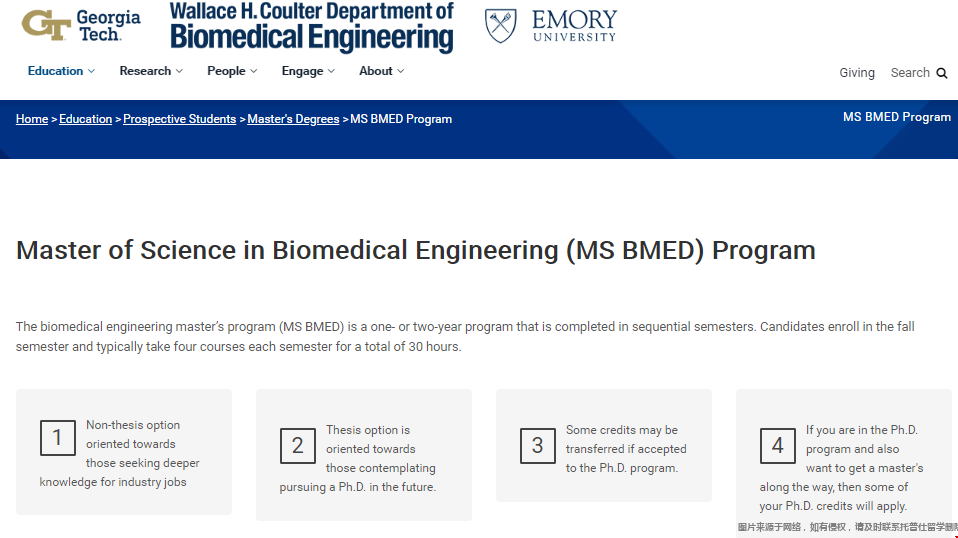This screenshot has width=958, height=538.
Task: Follow the Master's Degrees breadcrumb link
Action: click(293, 119)
